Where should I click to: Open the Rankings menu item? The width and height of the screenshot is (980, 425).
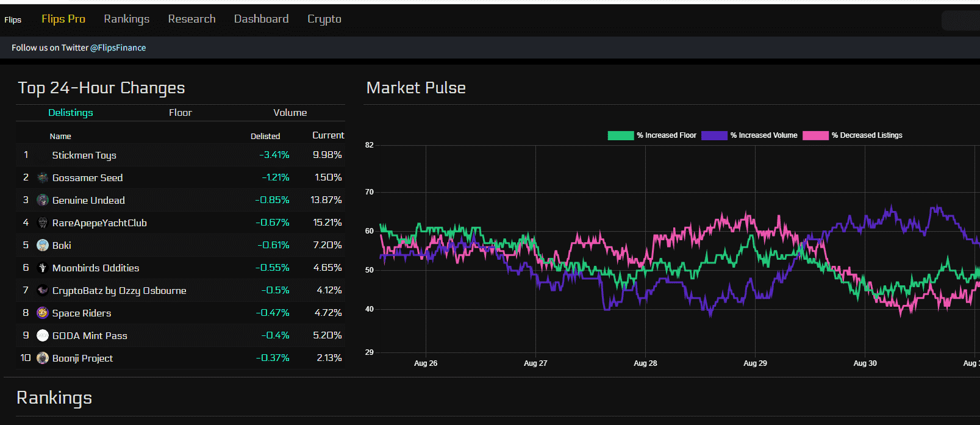tap(126, 19)
